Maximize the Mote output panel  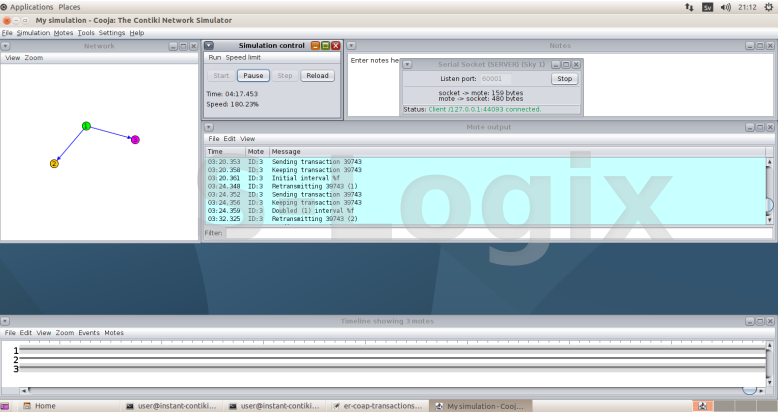coord(760,127)
